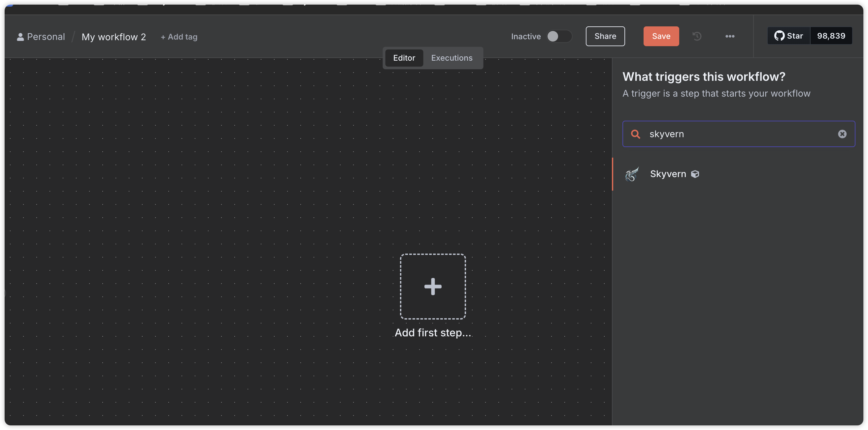The image size is (868, 430).
Task: Click the plus icon to add first step
Action: [x=433, y=286]
